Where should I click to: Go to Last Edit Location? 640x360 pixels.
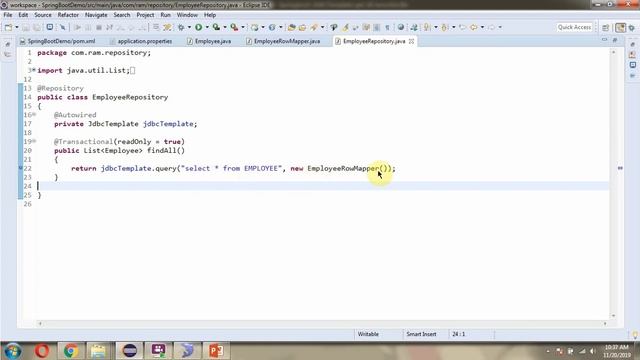tap(462, 27)
